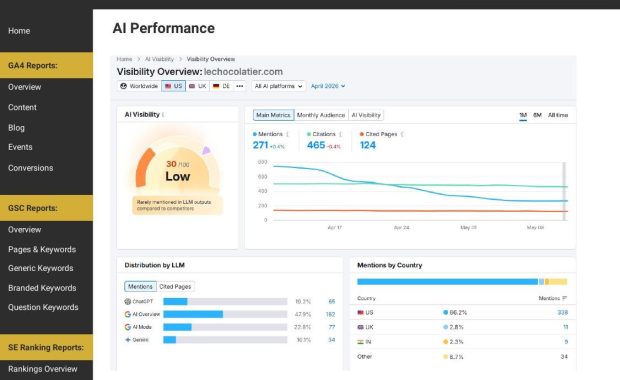Select the All time range

[558, 115]
